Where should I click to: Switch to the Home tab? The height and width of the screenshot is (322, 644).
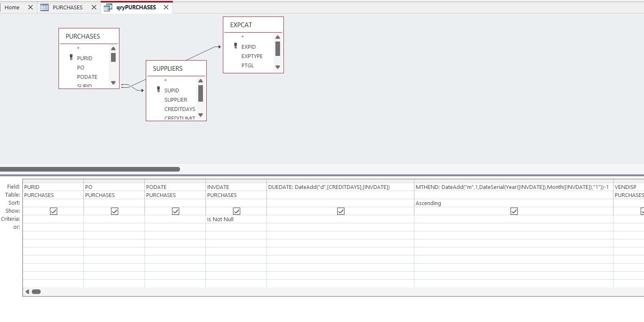pos(12,7)
